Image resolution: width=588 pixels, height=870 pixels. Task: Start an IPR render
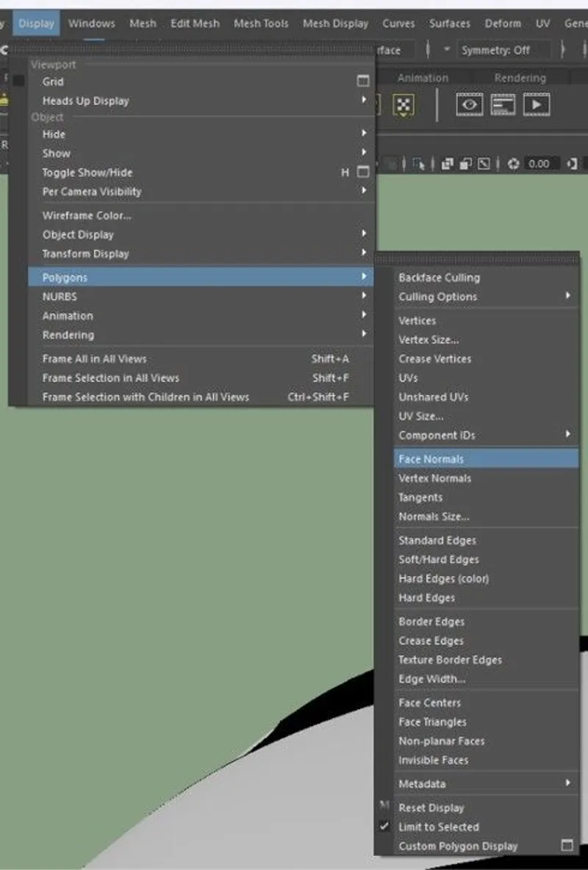tap(537, 104)
